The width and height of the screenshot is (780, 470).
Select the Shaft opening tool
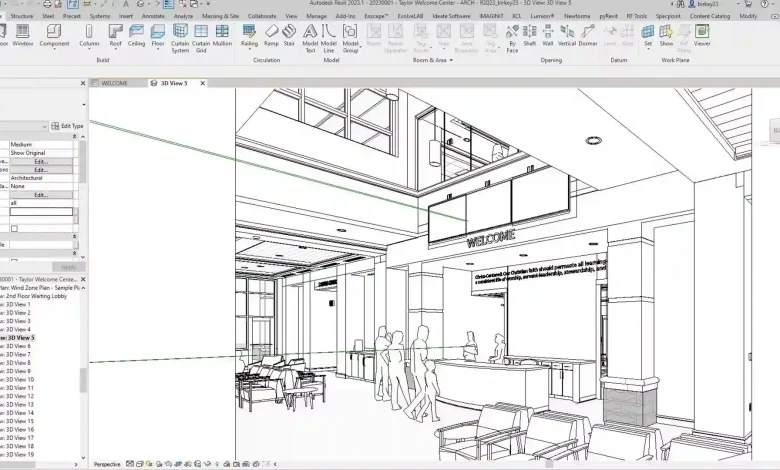pos(530,35)
